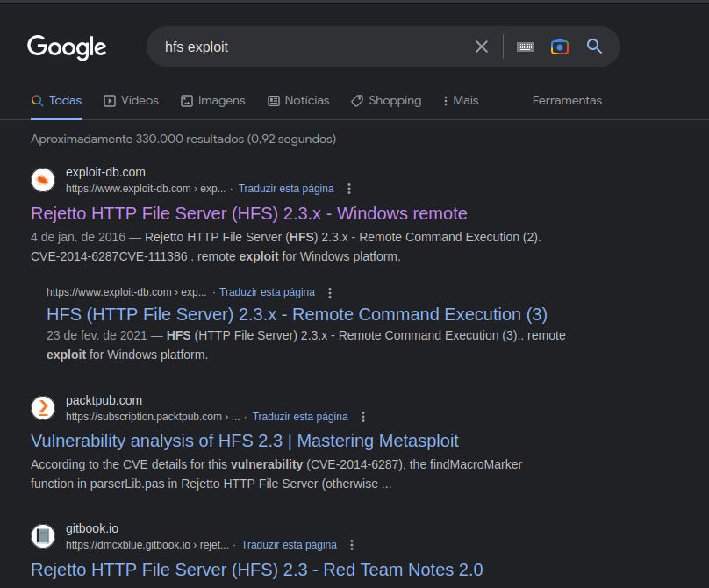Click the packtpub.com site favicon
The image size is (709, 588).
[x=43, y=408]
